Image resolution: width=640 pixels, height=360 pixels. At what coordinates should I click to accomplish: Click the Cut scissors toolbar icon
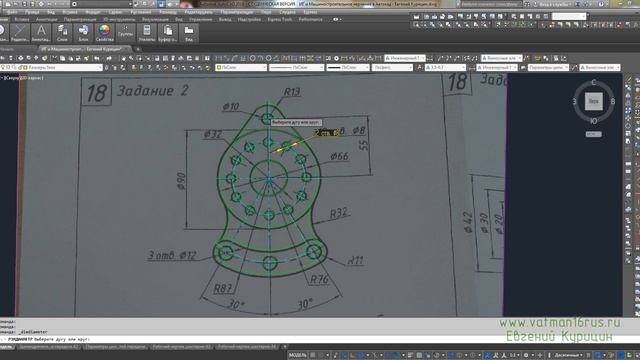(54, 58)
